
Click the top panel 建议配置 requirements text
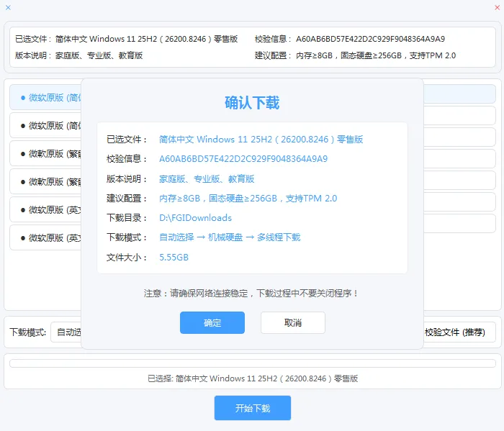click(376, 55)
